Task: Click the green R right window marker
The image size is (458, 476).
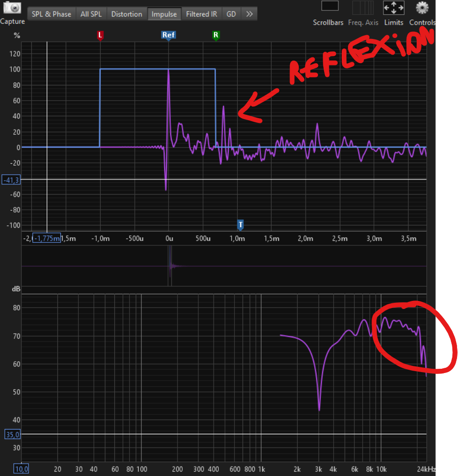Action: point(216,36)
